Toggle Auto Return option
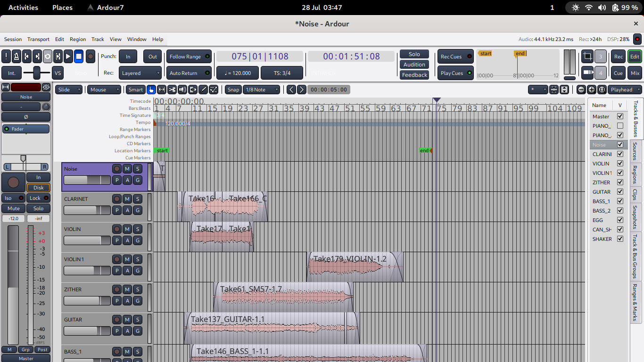The width and height of the screenshot is (644, 362). (x=189, y=73)
